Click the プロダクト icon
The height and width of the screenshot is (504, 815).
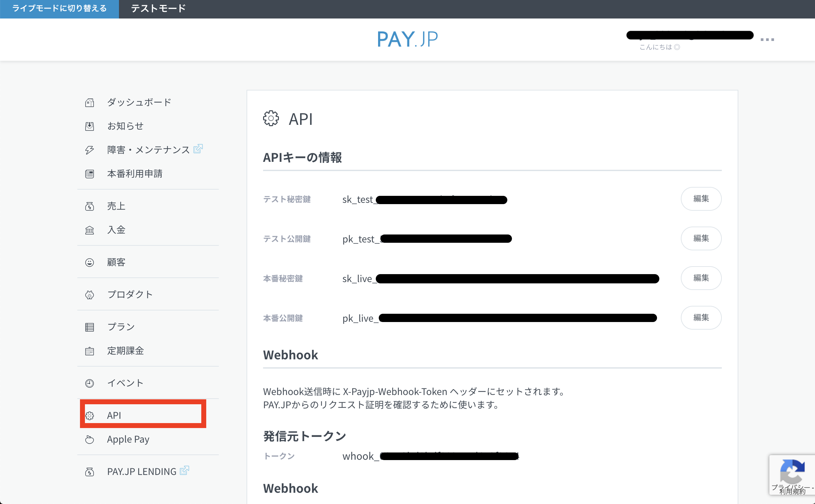(89, 295)
